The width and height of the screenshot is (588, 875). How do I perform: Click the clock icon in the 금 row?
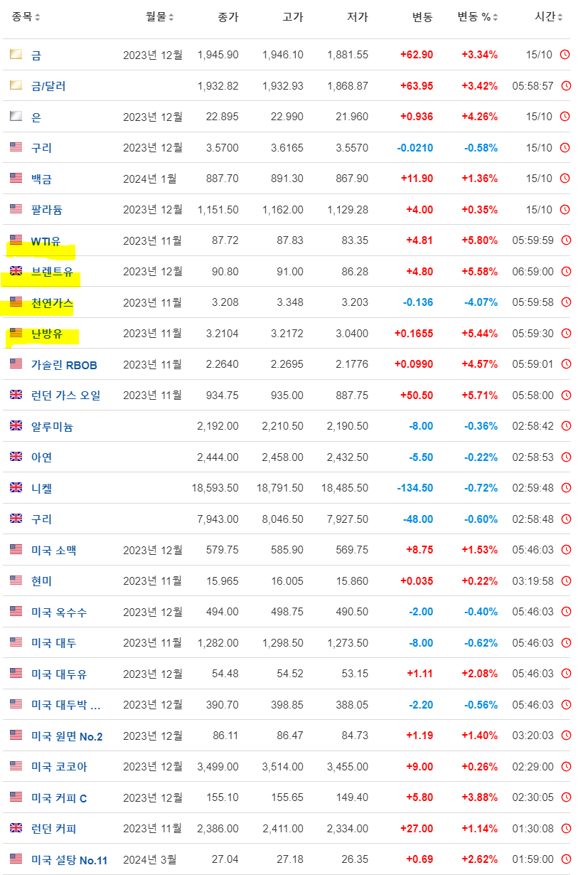[565, 55]
